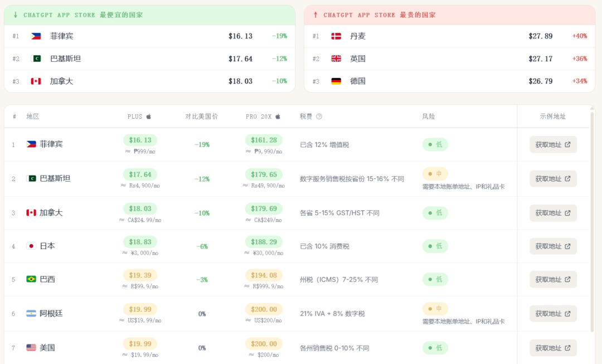Click the UK flag in most expensive card
The width and height of the screenshot is (602, 364).
pyautogui.click(x=336, y=59)
